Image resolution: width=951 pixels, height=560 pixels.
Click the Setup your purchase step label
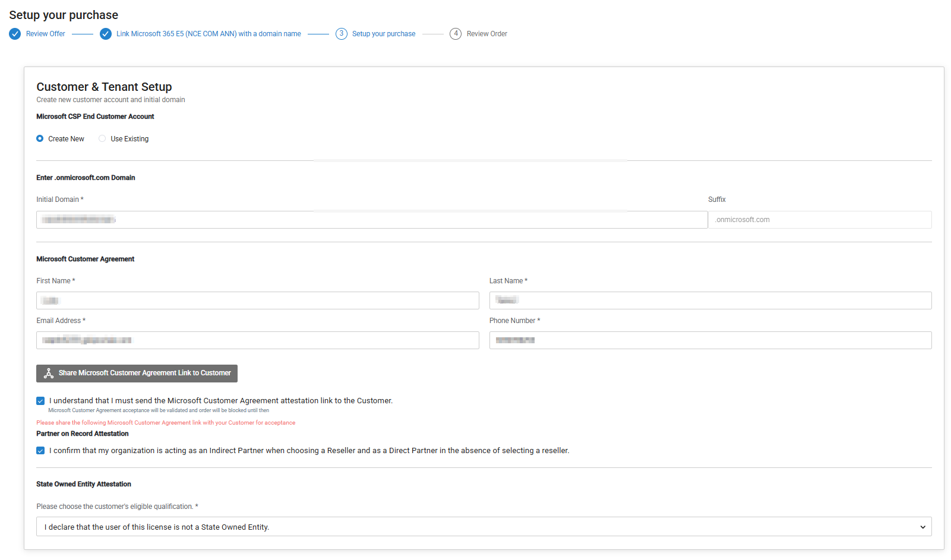point(384,34)
